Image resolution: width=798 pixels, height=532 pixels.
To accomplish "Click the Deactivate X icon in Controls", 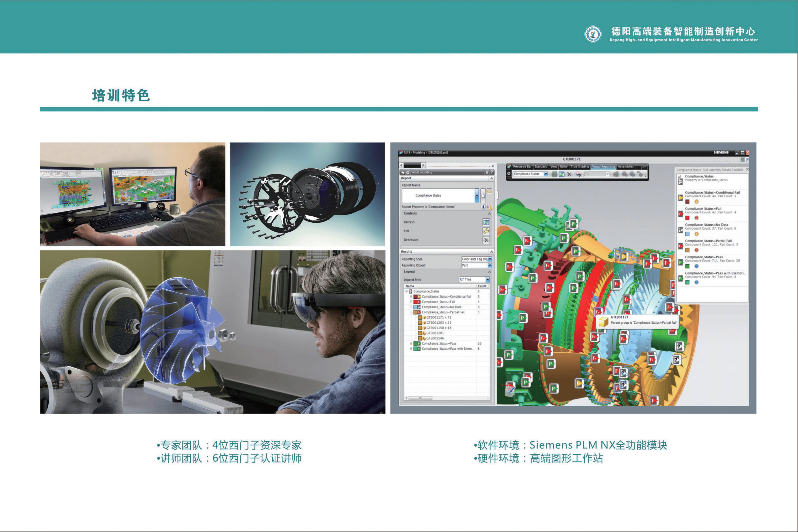I will pyautogui.click(x=486, y=240).
